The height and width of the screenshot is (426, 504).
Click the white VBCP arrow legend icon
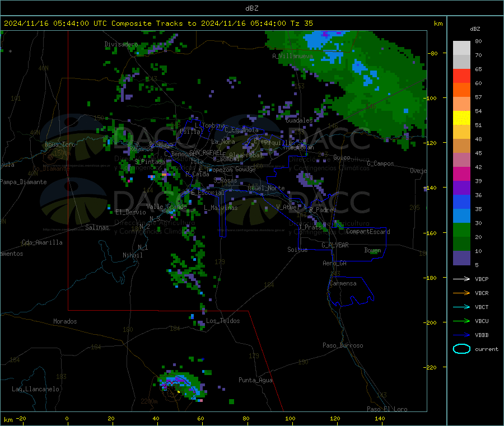pos(461,279)
